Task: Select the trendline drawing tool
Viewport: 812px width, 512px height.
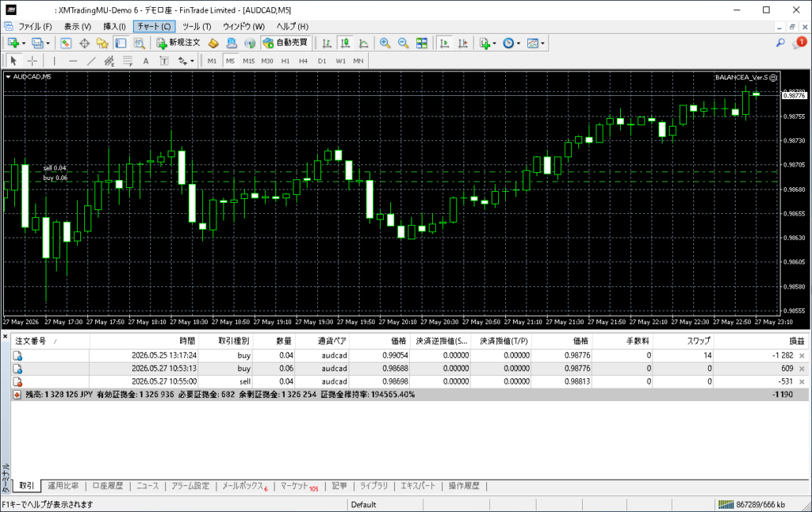Action: 91,61
